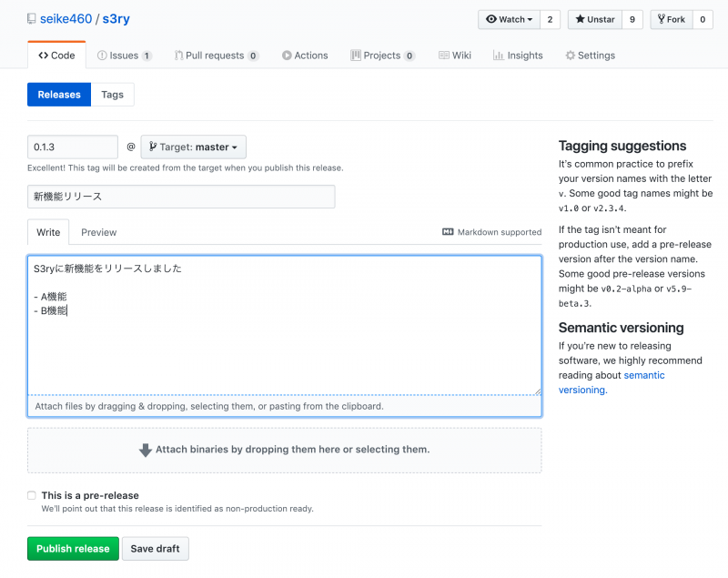Click the repository book icon beside seike460

tap(32, 19)
